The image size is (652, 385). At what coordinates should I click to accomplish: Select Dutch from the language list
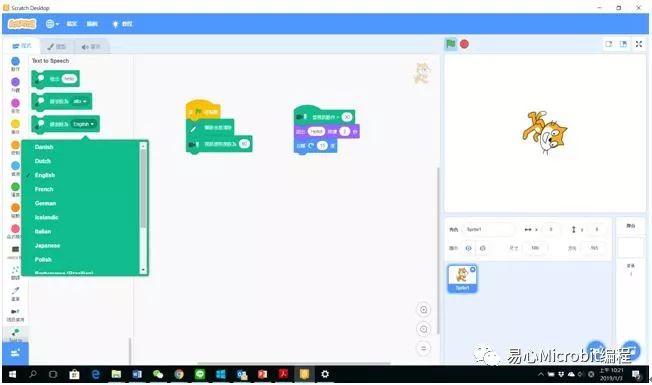pos(43,161)
